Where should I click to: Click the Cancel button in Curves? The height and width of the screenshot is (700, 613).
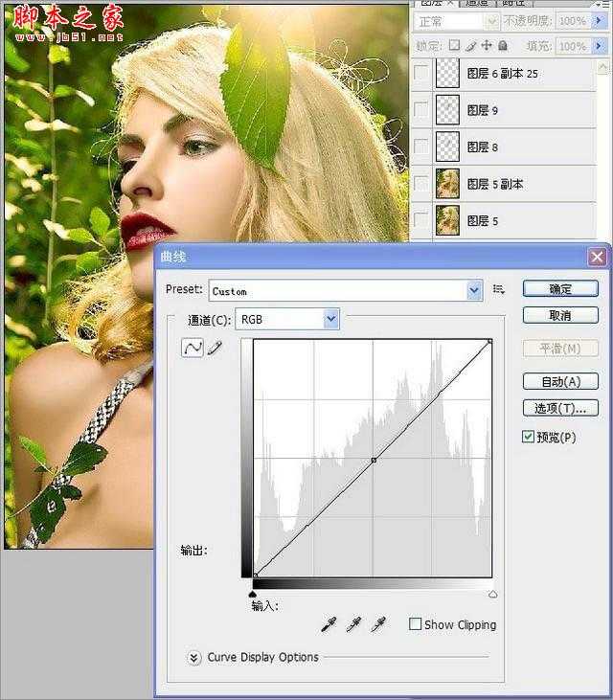pos(560,315)
